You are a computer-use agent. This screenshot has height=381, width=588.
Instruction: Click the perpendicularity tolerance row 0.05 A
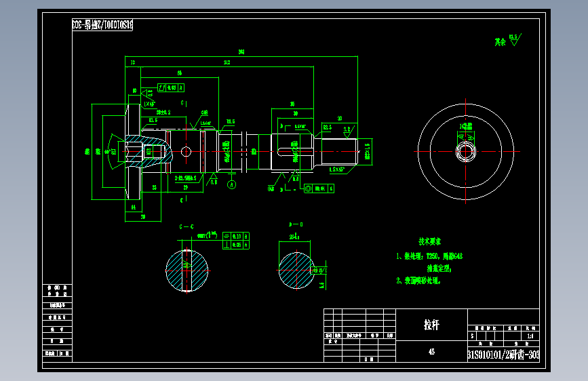(x=236, y=245)
